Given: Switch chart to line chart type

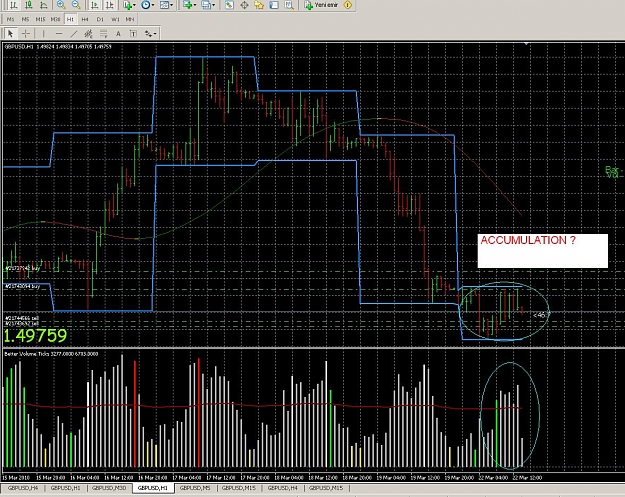Looking at the screenshot, I should [44, 5].
